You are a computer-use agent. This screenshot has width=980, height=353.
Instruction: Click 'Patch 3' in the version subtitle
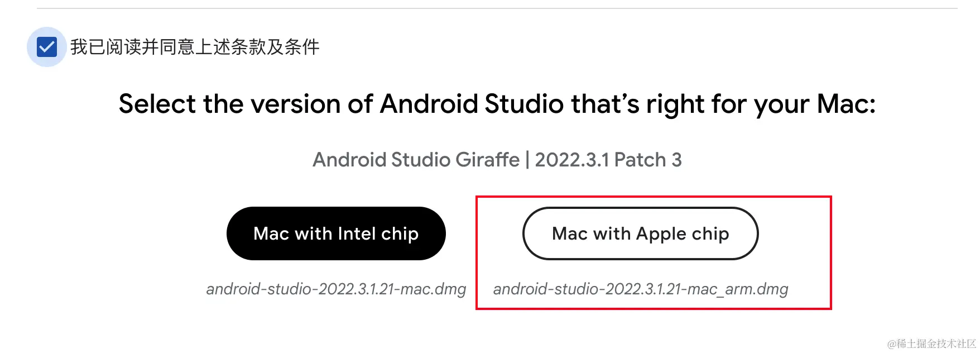coord(648,160)
